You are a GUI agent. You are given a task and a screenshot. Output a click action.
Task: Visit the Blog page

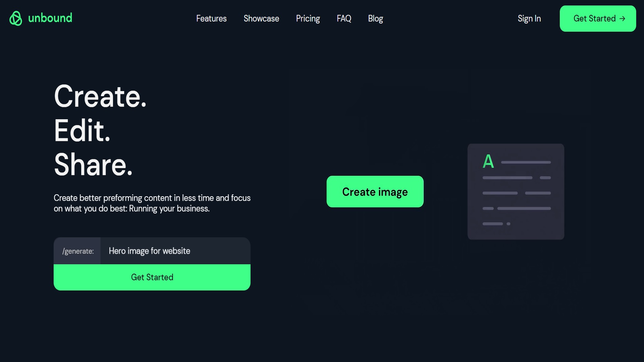[x=375, y=18]
